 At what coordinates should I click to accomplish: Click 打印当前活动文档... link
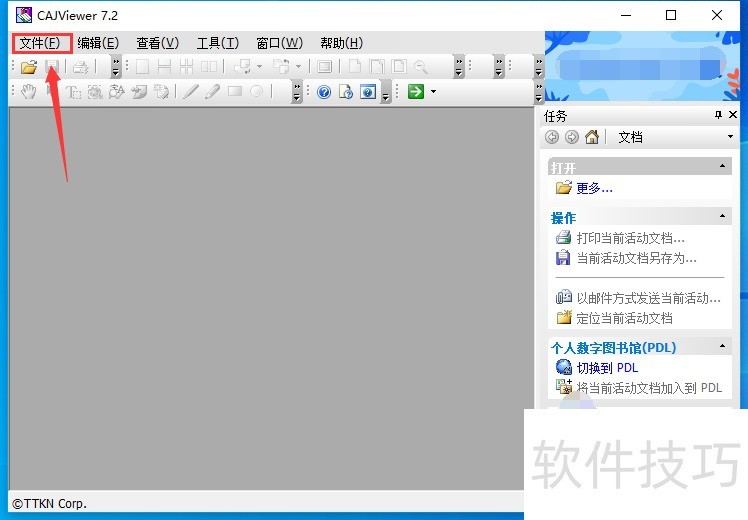(630, 238)
